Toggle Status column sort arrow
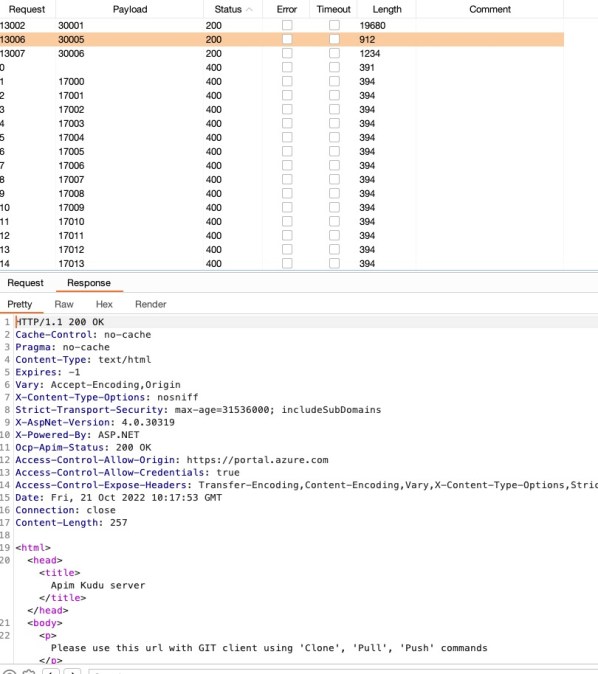The image size is (598, 674). coord(249,9)
